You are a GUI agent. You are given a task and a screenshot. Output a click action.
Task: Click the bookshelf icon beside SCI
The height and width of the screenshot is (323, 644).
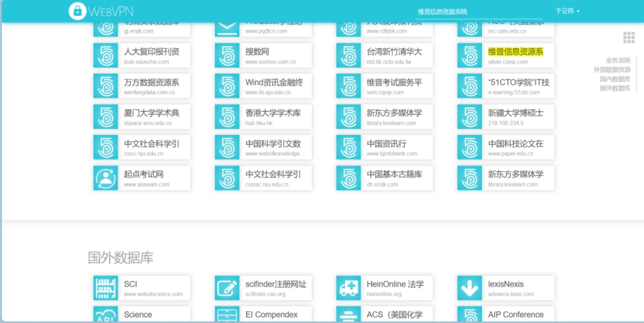(106, 288)
